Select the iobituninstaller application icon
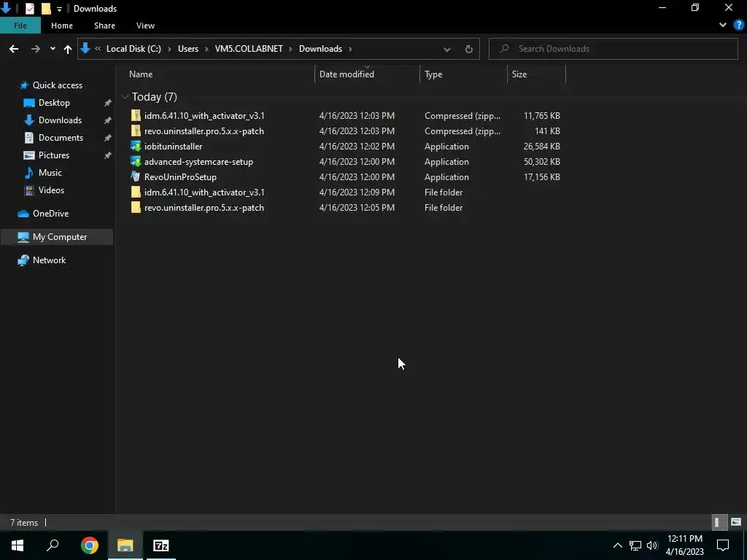 pyautogui.click(x=136, y=146)
